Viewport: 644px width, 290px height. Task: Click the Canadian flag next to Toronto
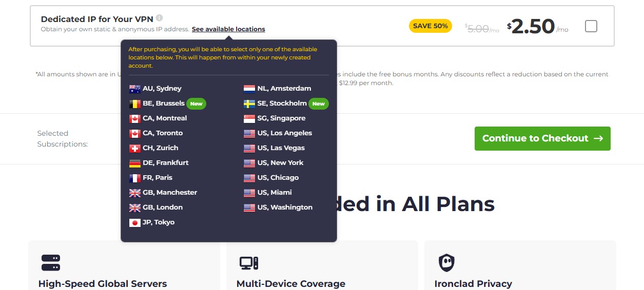pyautogui.click(x=135, y=133)
